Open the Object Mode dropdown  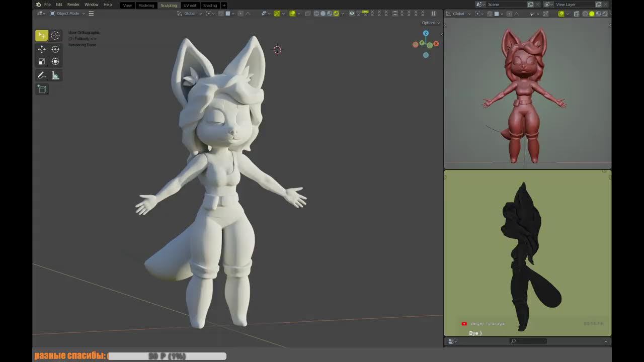68,14
